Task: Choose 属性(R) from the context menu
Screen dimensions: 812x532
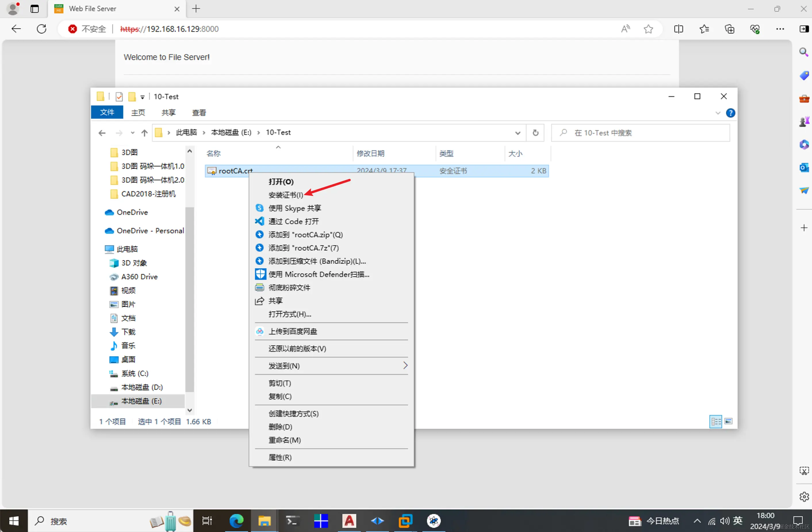Action: (331, 457)
